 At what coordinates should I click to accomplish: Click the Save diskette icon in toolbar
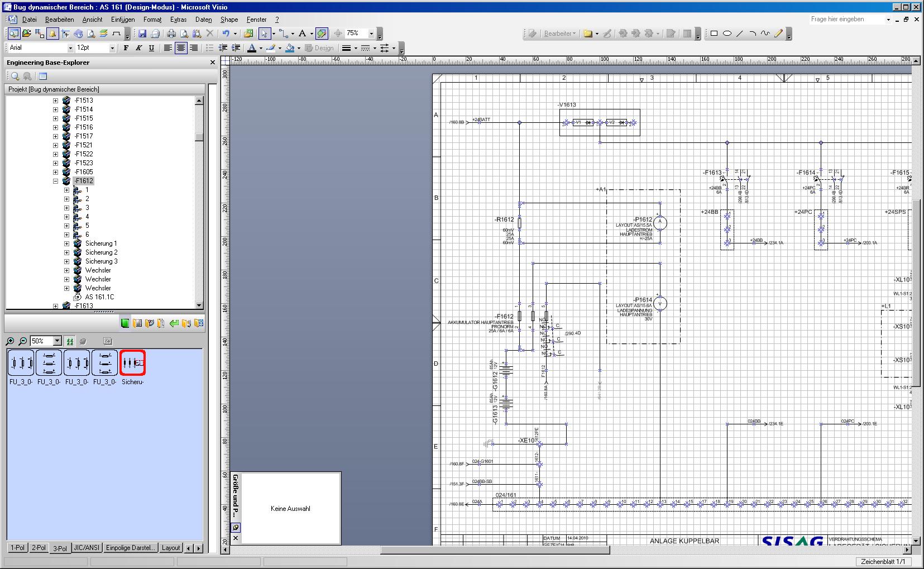click(x=142, y=34)
